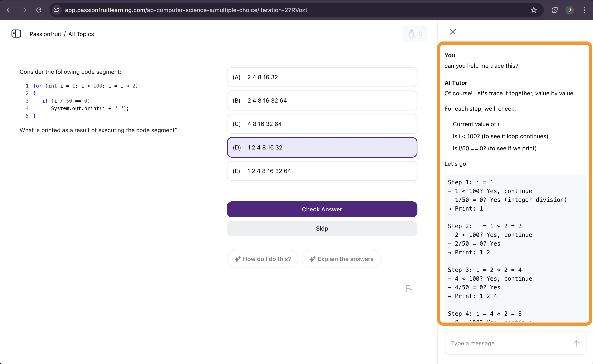Navigate to All Topics breadcrumb
Viewport: 593px width, 364px height.
[x=81, y=34]
